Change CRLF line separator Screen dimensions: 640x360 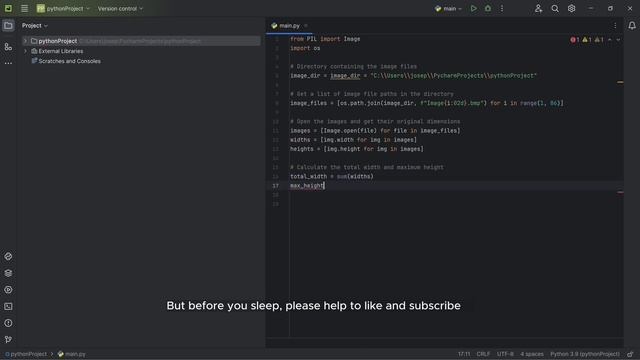pos(483,354)
